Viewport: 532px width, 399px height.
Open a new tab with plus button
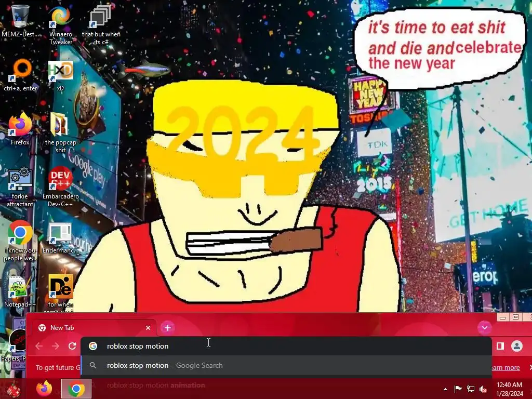click(x=168, y=328)
